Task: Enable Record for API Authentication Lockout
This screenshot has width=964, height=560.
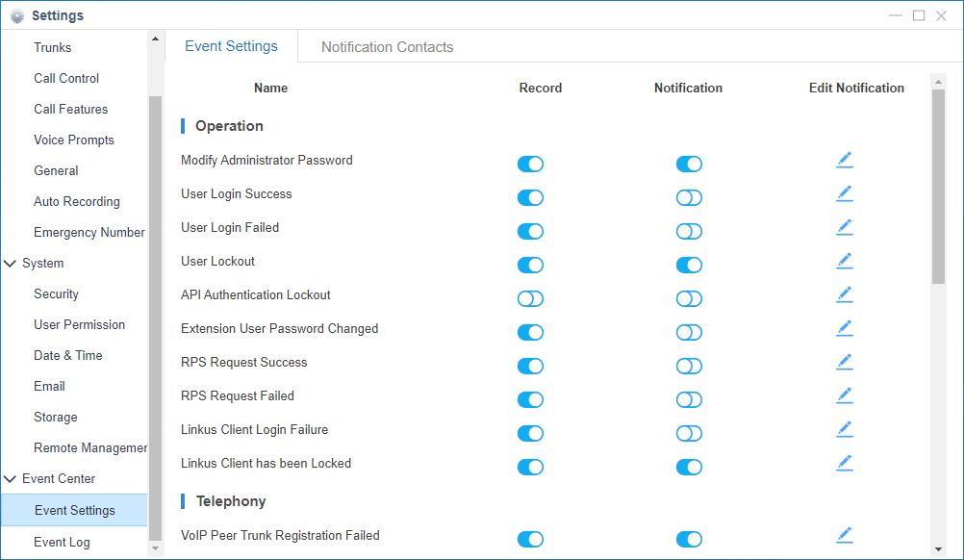Action: pos(530,299)
